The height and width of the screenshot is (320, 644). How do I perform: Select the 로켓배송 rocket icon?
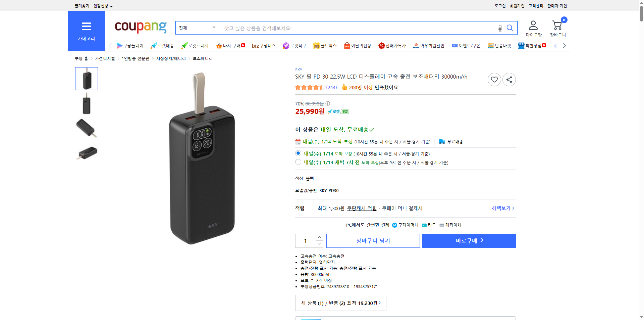click(x=153, y=46)
